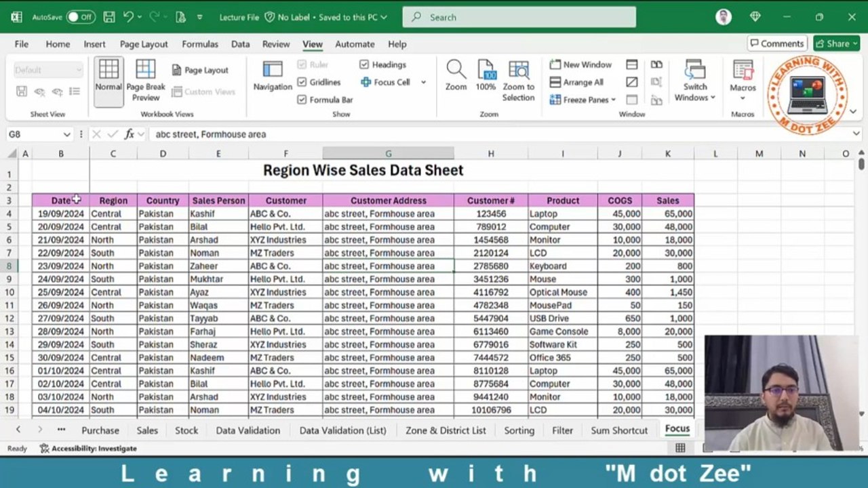Image resolution: width=868 pixels, height=488 pixels.
Task: Open Customize Quick Access Toolbar dropdown
Action: click(199, 17)
